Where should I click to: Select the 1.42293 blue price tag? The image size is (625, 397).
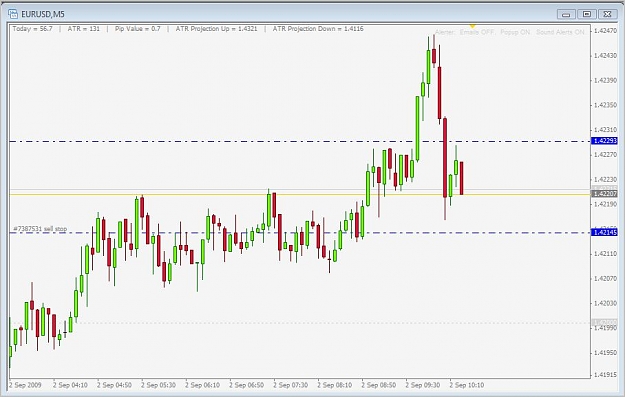click(x=604, y=141)
